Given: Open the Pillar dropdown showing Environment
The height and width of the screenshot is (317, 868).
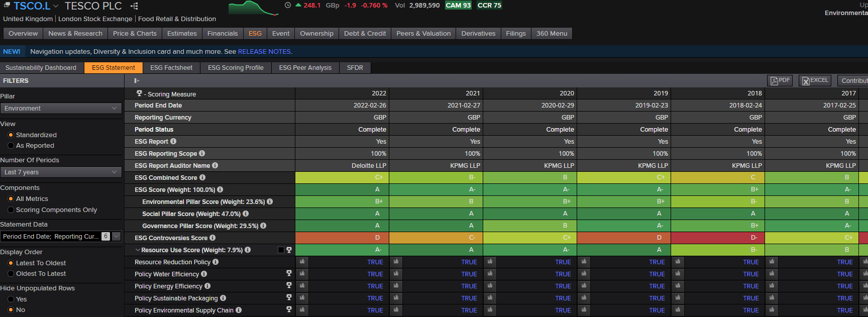Looking at the screenshot, I should click(61, 109).
